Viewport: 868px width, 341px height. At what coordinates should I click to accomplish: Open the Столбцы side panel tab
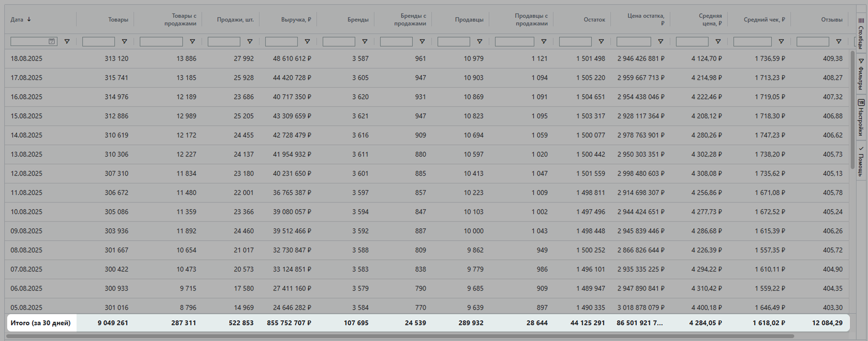click(x=861, y=34)
